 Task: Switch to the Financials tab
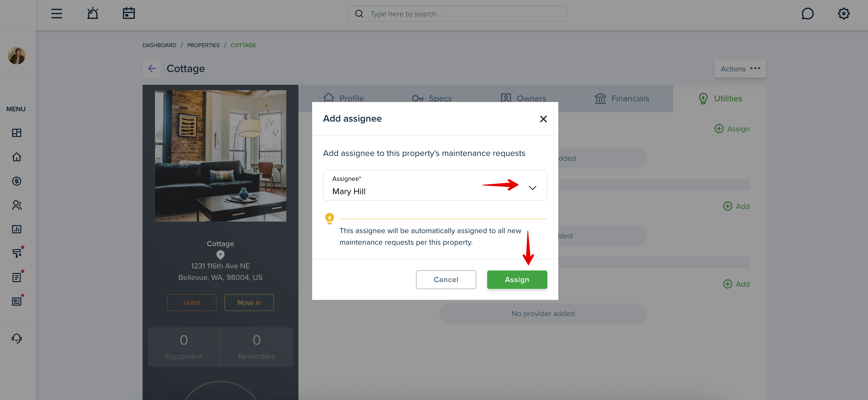[622, 98]
